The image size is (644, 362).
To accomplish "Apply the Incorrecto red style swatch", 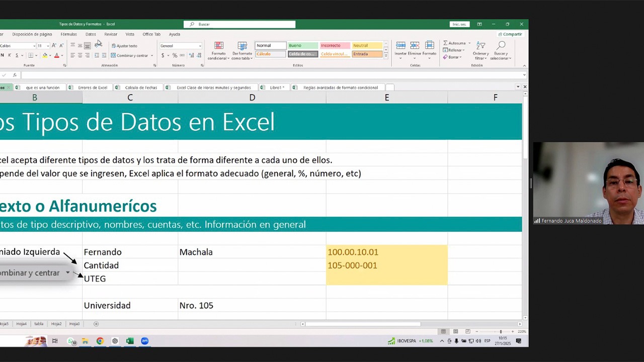I will click(335, 46).
